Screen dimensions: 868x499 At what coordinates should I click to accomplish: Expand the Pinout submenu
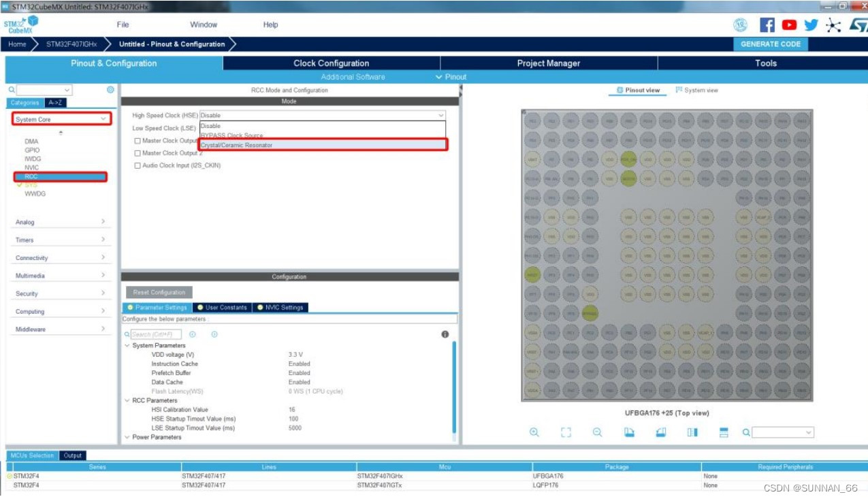[x=451, y=77]
